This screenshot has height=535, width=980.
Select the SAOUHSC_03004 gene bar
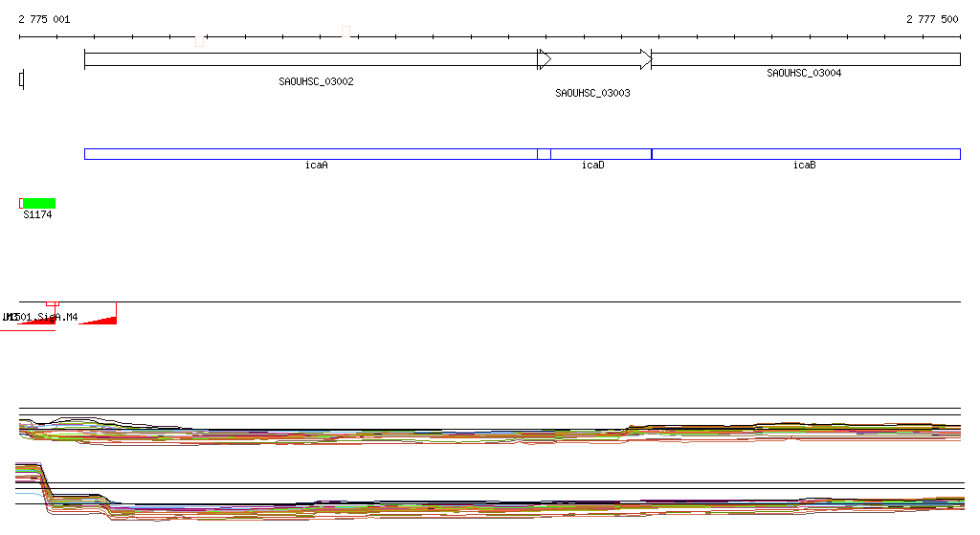point(805,59)
